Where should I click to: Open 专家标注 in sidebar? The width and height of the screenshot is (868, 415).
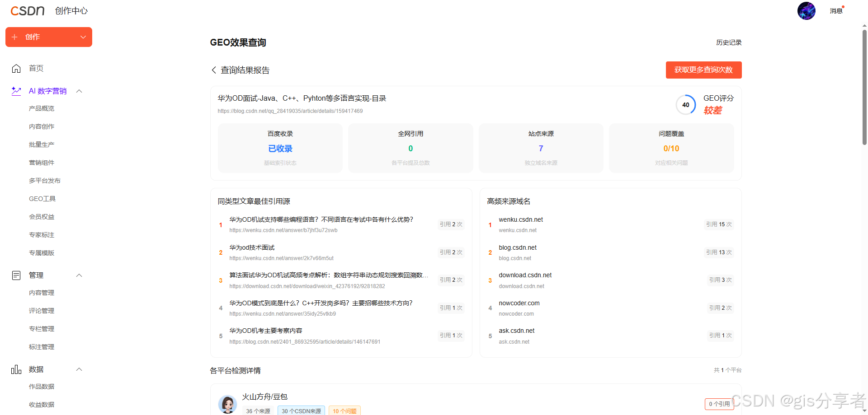click(42, 235)
